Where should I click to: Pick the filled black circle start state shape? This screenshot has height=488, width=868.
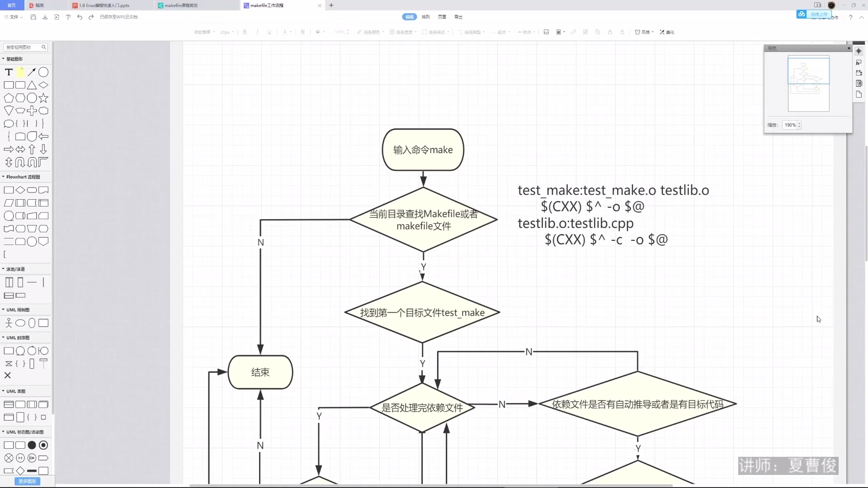coord(32,446)
